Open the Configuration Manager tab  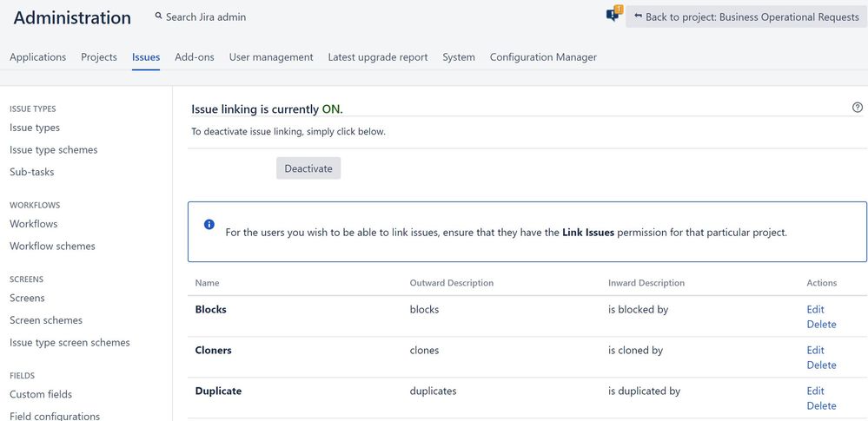(543, 57)
